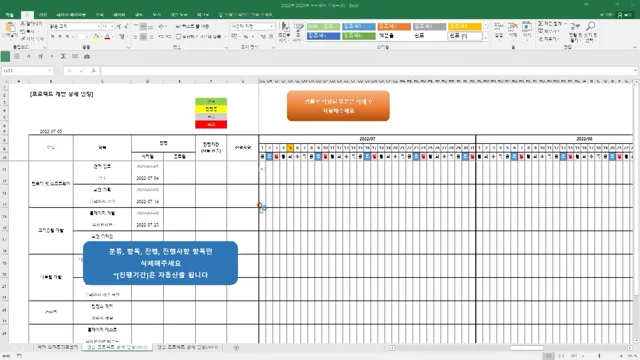Click the Merge and Center button
Screen dimensions: 640x360
tap(199, 37)
